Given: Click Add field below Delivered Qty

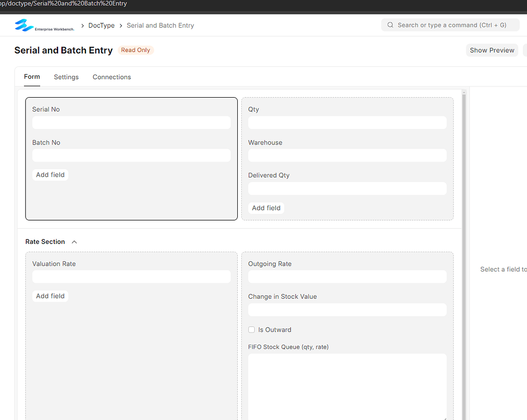Looking at the screenshot, I should pyautogui.click(x=266, y=208).
